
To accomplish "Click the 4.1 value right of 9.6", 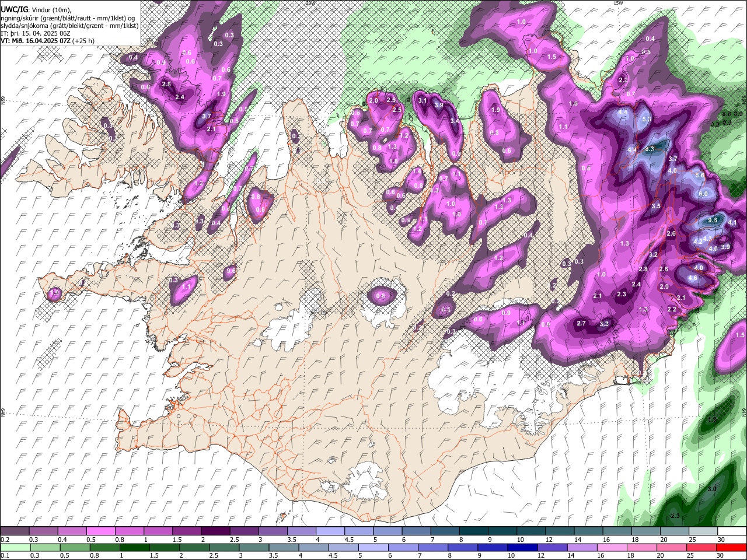I will pyautogui.click(x=732, y=223).
